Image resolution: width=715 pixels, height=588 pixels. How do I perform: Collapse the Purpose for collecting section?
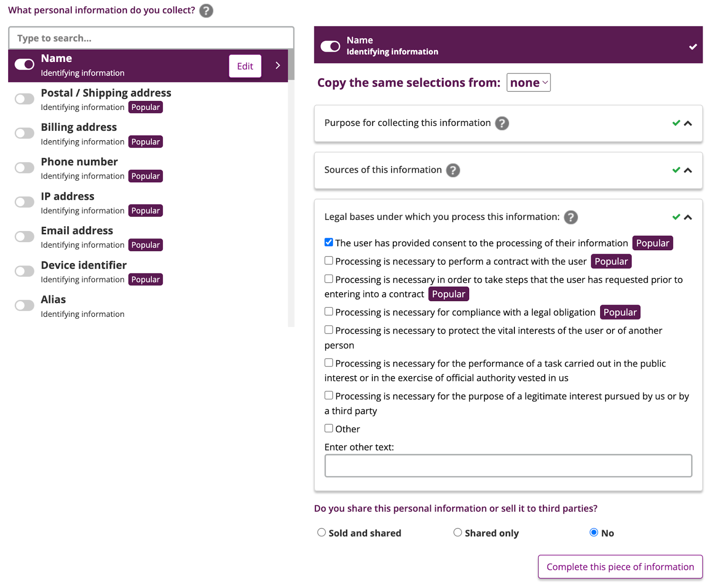pos(688,123)
